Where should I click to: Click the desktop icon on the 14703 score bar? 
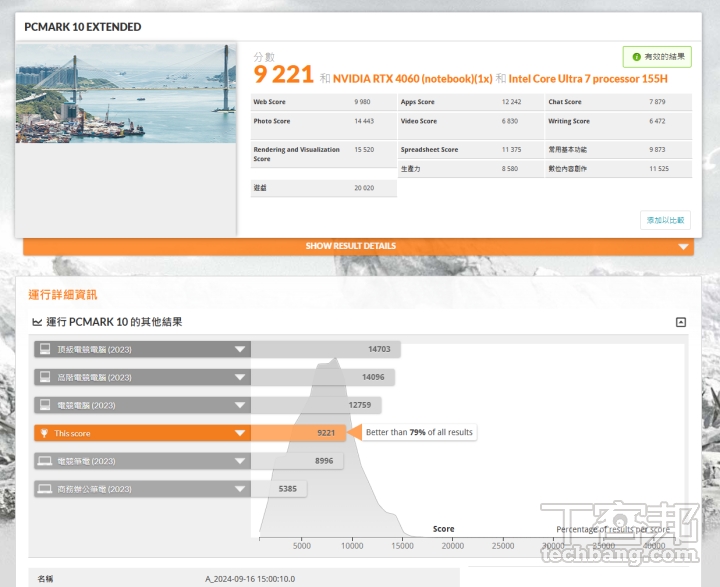[x=44, y=349]
